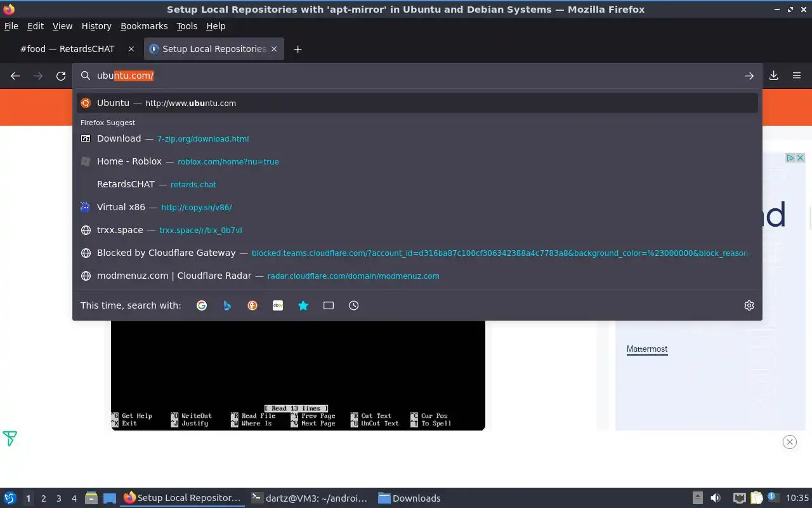This screenshot has width=812, height=508.
Task: Select modmenuz.com Cloudflare Radar suggestion
Action: coord(417,276)
